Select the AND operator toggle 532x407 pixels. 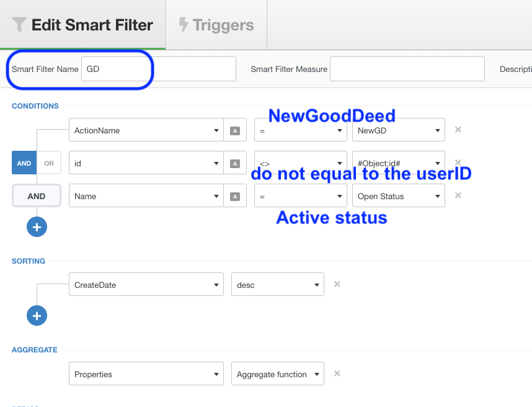24,163
